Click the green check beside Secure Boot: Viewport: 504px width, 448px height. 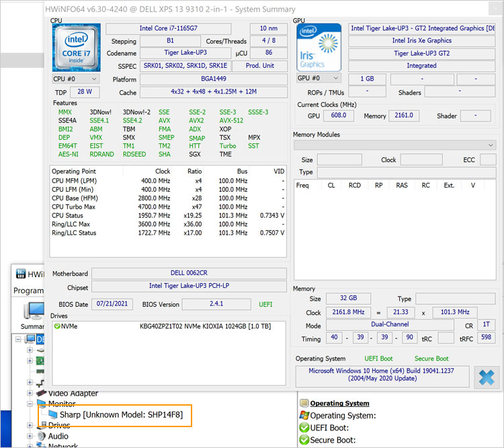[304, 440]
